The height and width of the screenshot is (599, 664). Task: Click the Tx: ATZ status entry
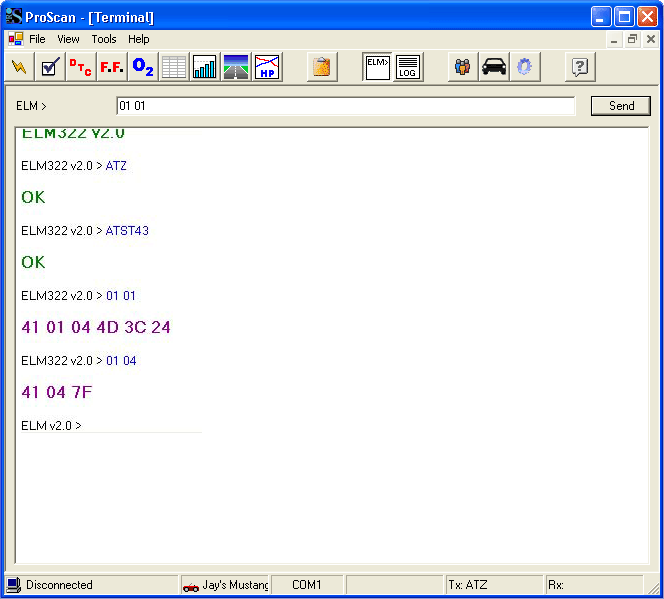[x=468, y=585]
